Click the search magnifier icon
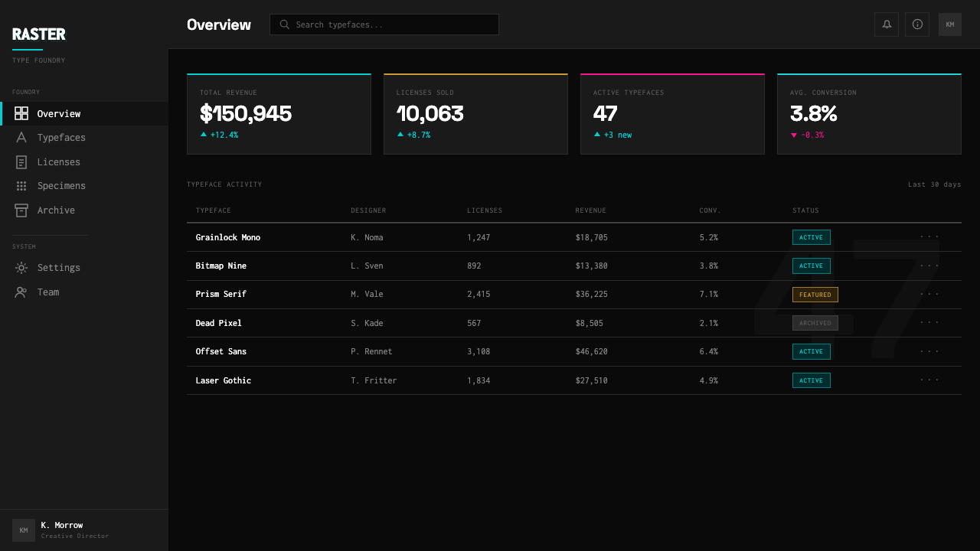This screenshot has width=980, height=551. [x=285, y=24]
